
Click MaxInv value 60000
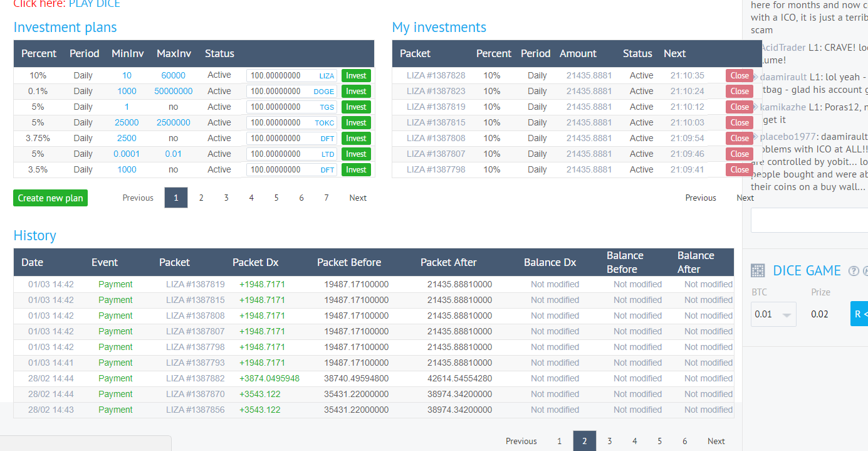coord(173,75)
